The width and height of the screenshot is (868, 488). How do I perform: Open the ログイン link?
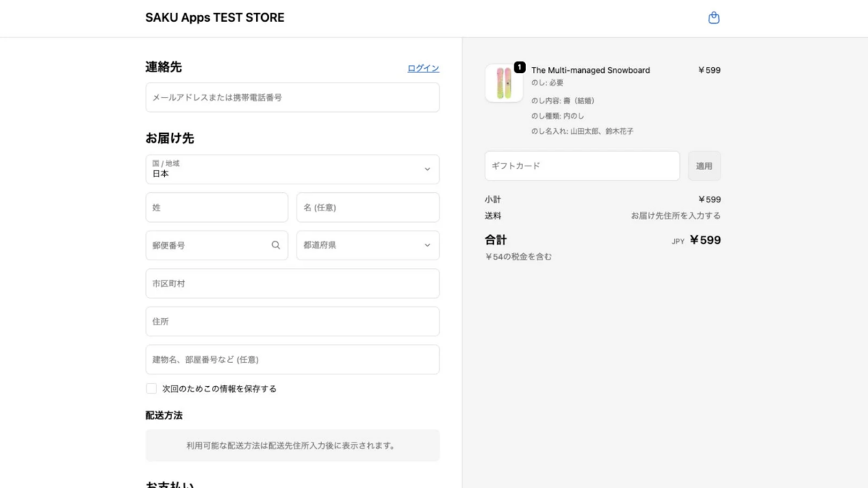pyautogui.click(x=422, y=68)
